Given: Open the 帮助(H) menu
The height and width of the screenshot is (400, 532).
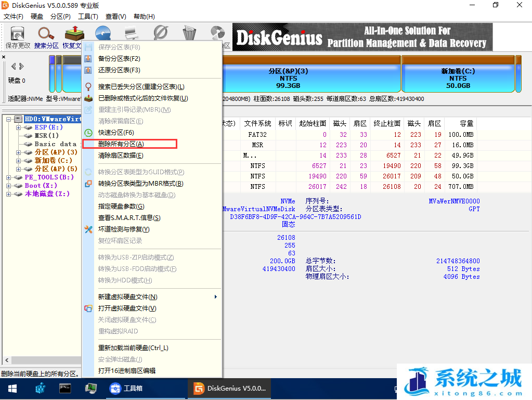Looking at the screenshot, I should [x=144, y=17].
